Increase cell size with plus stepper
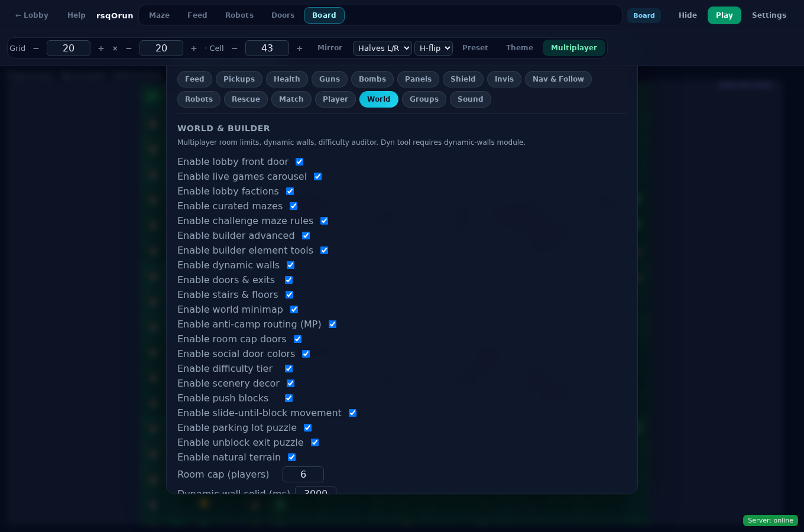The image size is (804, 532). pos(300,48)
